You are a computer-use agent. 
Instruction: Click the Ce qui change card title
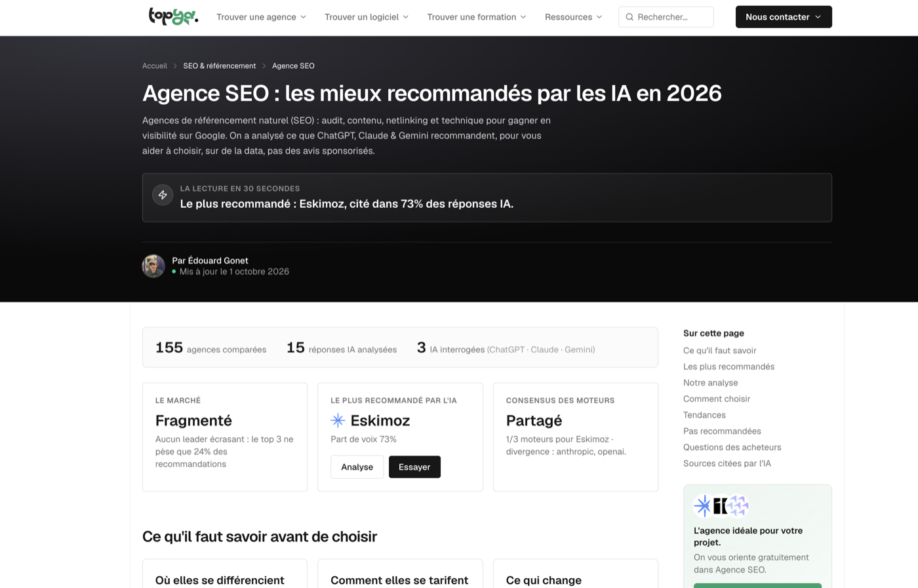click(544, 580)
